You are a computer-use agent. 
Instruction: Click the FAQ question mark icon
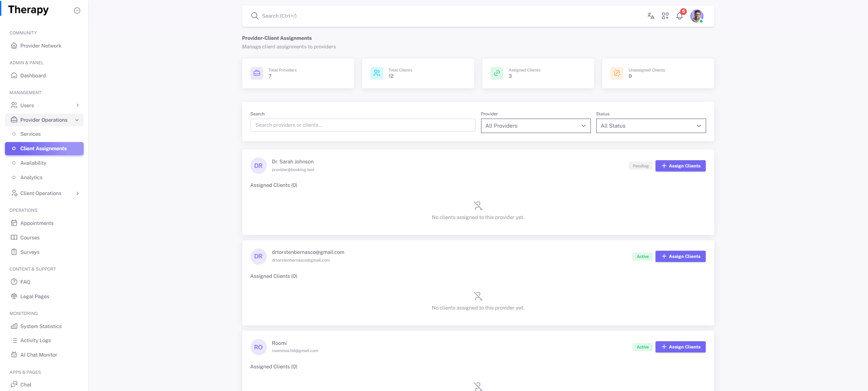tap(14, 282)
